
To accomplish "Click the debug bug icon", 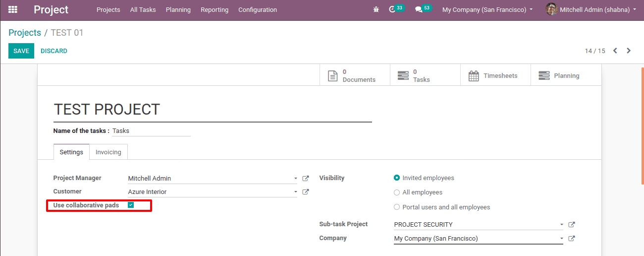I will click(376, 9).
